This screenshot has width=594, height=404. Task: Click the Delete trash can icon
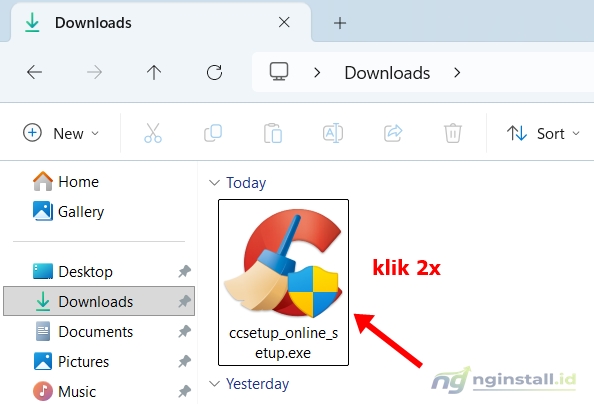453,133
